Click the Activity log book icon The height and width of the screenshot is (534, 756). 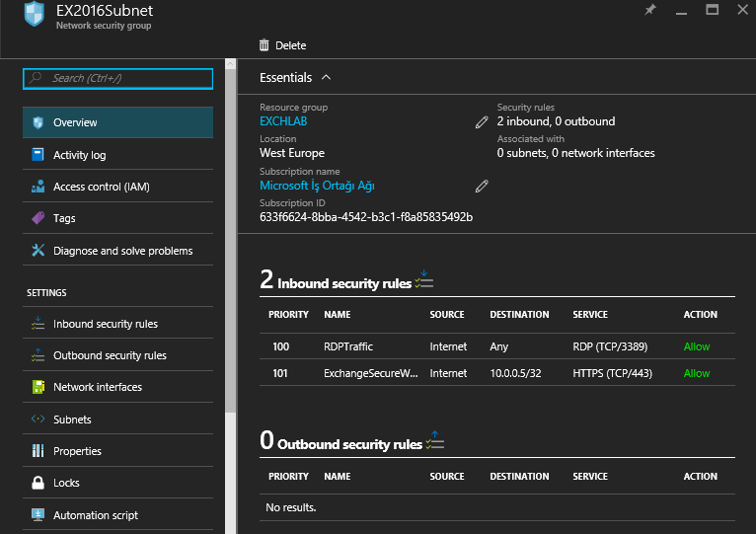pos(38,154)
